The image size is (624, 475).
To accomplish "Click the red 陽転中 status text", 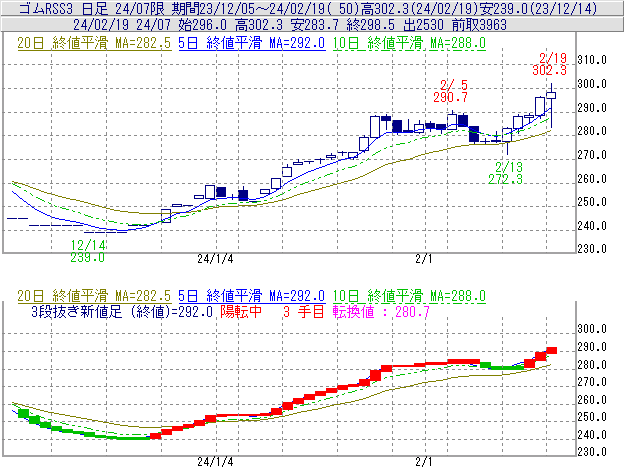I will point(241,311).
